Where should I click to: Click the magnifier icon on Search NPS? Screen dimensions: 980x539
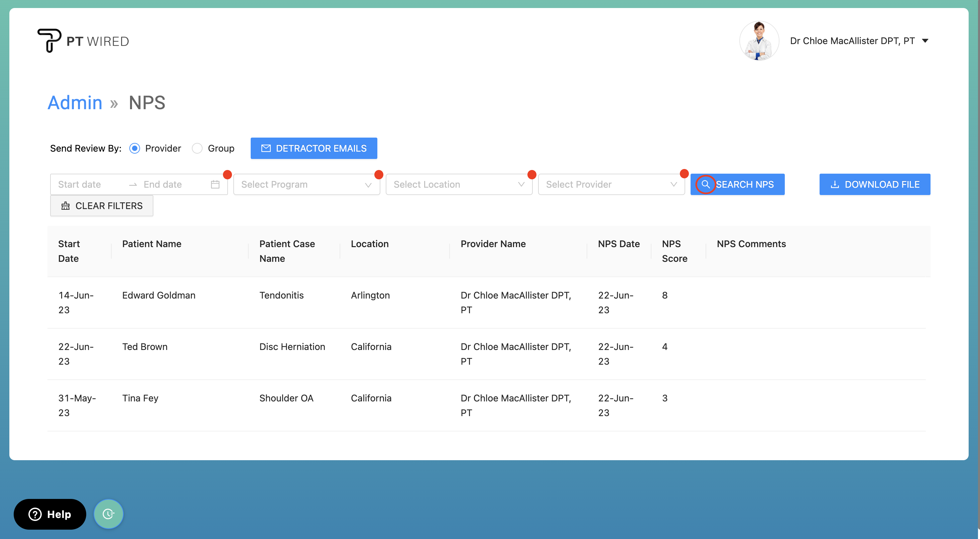pos(705,184)
